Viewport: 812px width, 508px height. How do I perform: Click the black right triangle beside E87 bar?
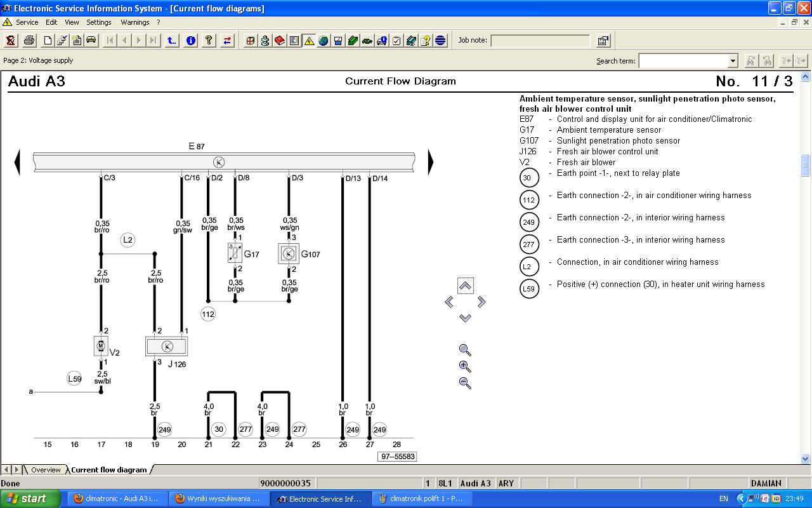(431, 162)
